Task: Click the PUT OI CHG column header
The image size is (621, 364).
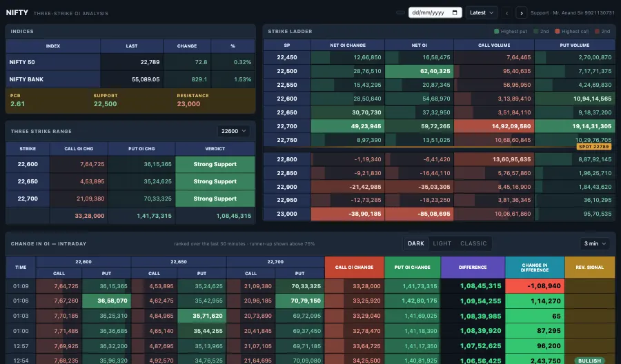Action: 141,149
